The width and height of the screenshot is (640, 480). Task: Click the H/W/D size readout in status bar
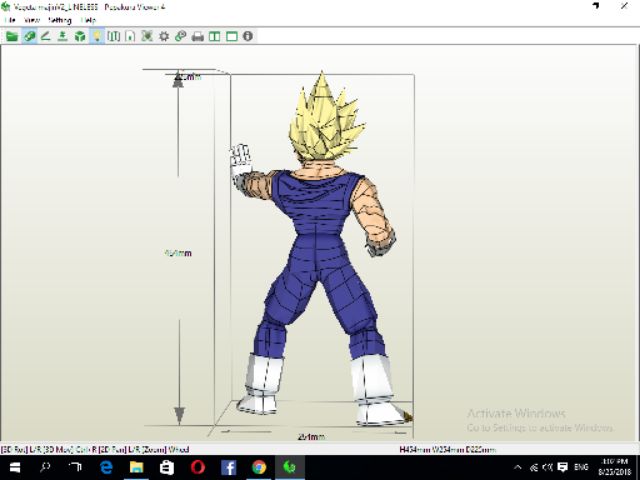[447, 450]
